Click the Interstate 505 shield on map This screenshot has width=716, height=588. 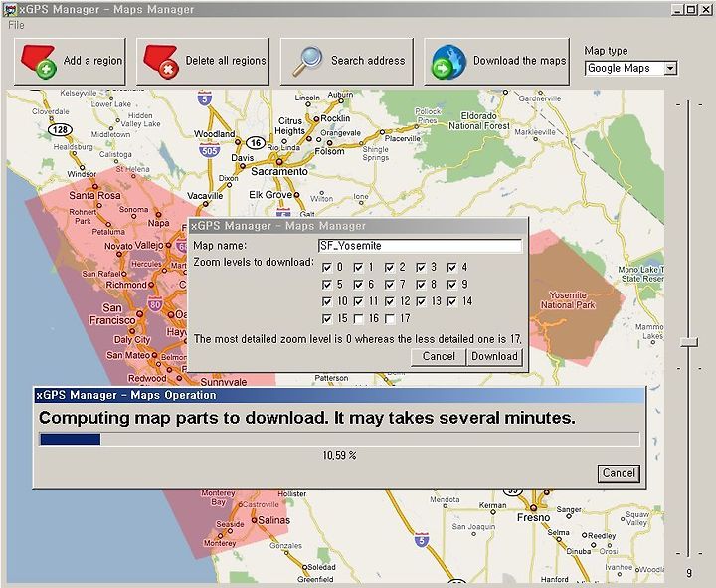[210, 150]
